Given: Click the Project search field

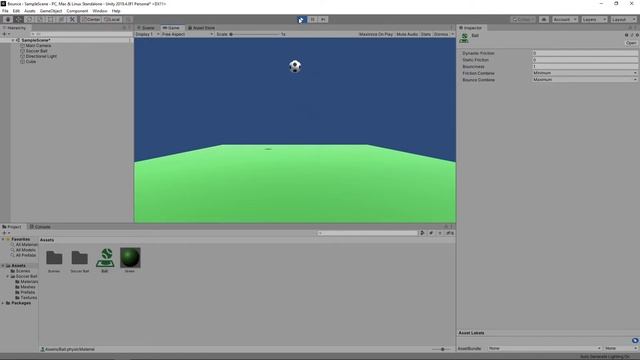Looking at the screenshot, I should click(367, 233).
